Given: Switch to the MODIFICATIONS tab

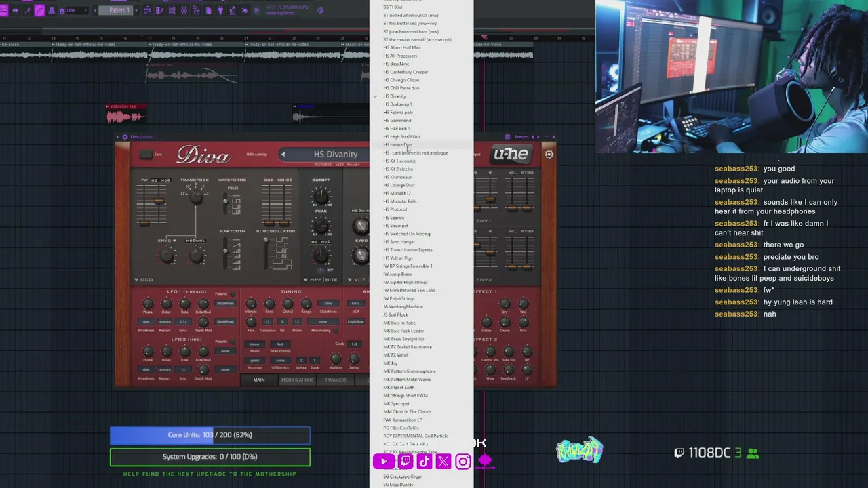Looking at the screenshot, I should (297, 380).
